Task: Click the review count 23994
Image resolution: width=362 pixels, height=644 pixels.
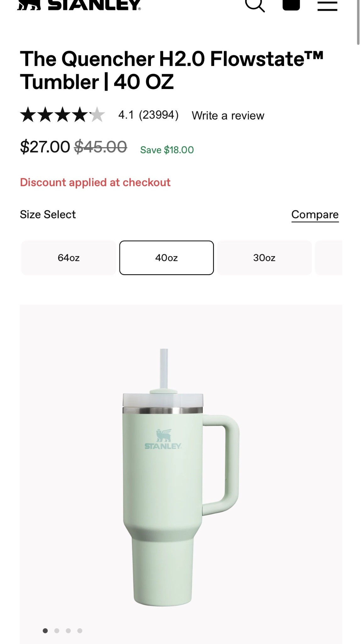Action: coord(159,115)
